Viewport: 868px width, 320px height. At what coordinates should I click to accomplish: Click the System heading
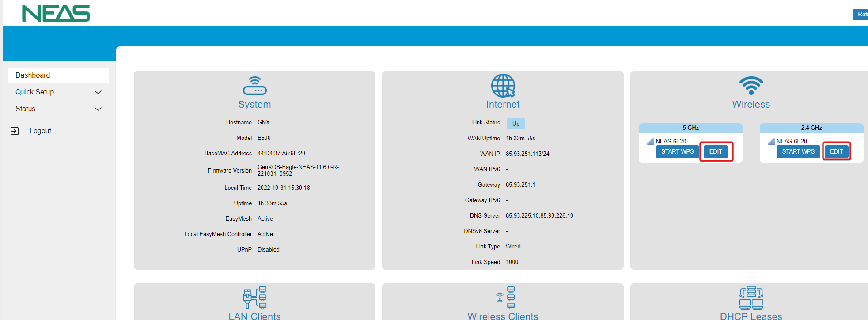[x=254, y=105]
